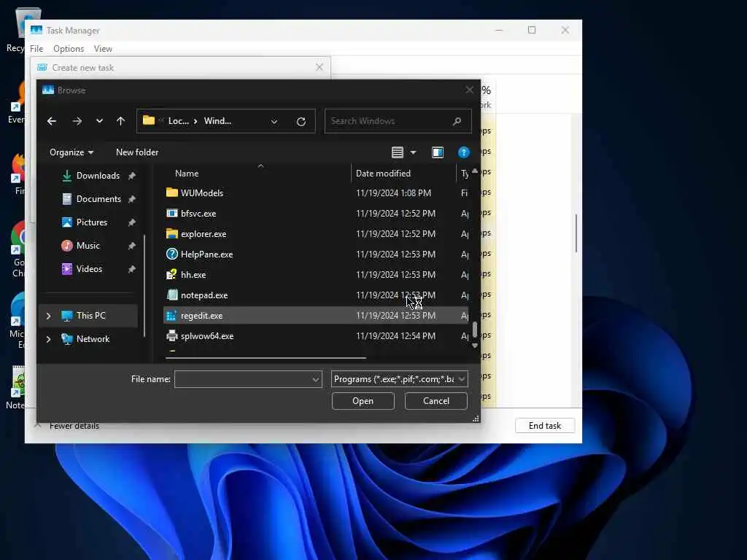Viewport: 747px width, 560px height.
Task: Click the pin icon beside Pictures
Action: point(132,222)
